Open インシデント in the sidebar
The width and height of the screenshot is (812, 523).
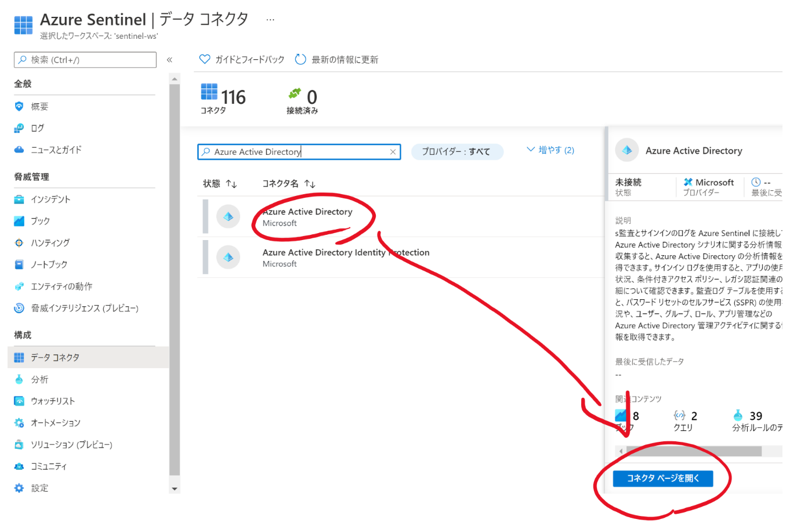click(50, 199)
